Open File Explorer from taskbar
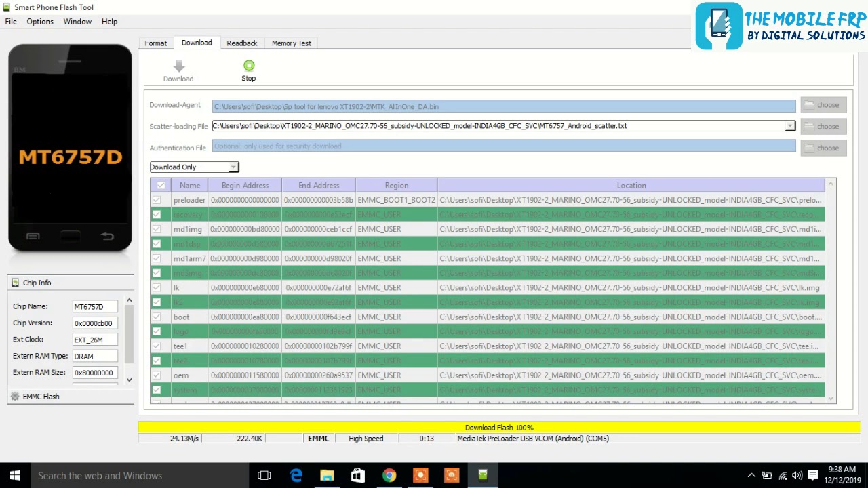 pos(327,475)
